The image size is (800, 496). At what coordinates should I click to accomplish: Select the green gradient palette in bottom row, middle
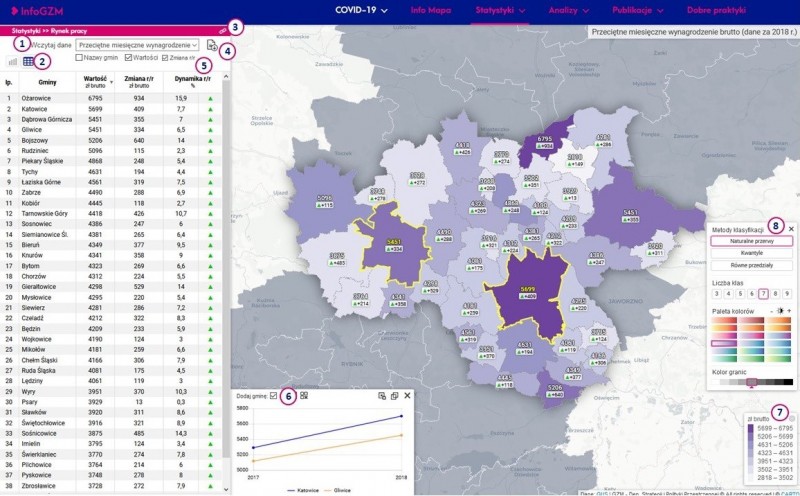pyautogui.click(x=751, y=358)
